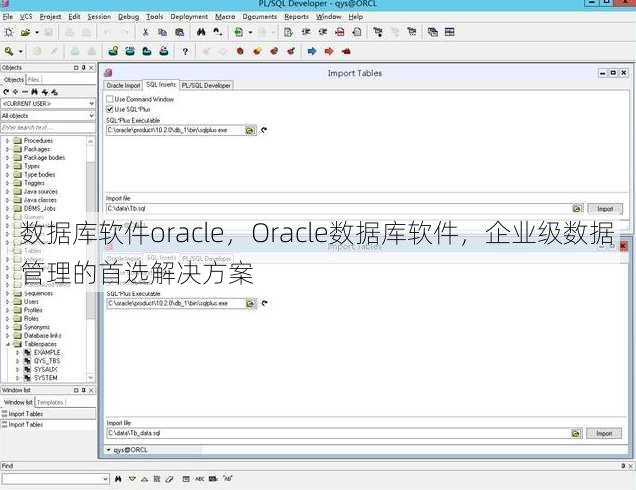
Task: Open the <CURRENT USER> dropdown
Action: (91, 104)
